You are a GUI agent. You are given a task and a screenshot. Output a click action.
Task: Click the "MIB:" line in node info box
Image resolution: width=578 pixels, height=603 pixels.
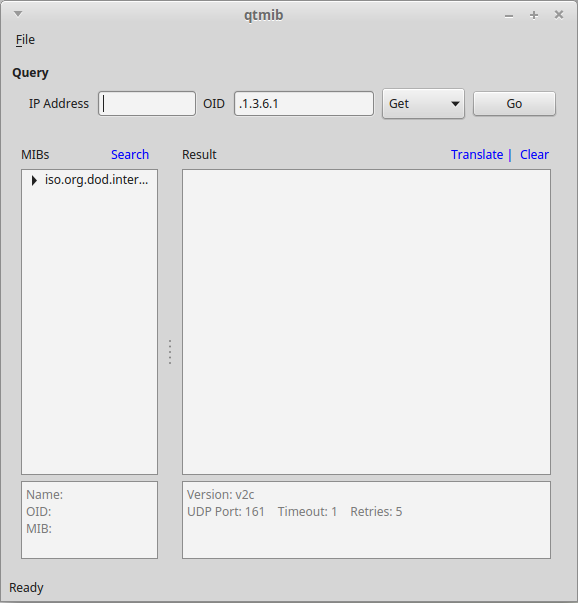tap(39, 529)
